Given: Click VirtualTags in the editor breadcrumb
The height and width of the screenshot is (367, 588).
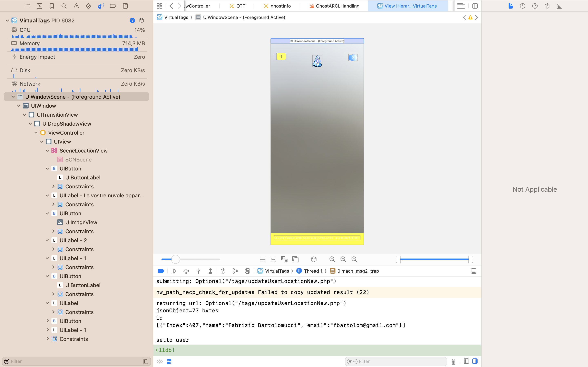Looking at the screenshot, I should (176, 17).
